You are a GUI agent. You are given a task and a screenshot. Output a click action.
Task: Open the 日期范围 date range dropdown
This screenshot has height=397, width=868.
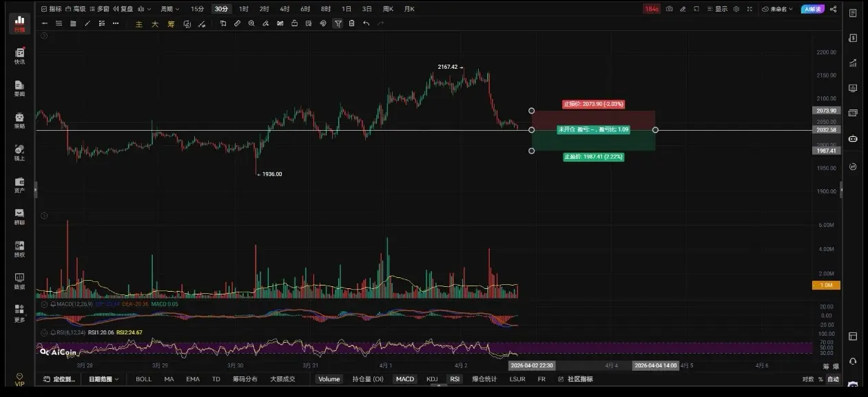(x=103, y=379)
